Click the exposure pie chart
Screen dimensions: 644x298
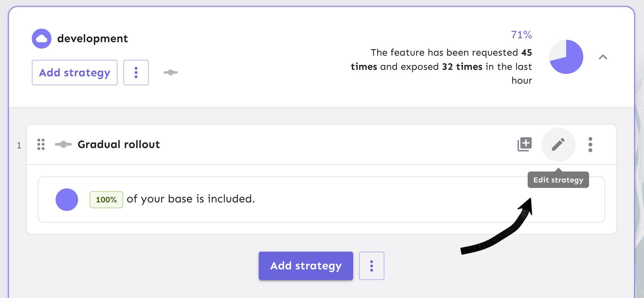point(566,57)
